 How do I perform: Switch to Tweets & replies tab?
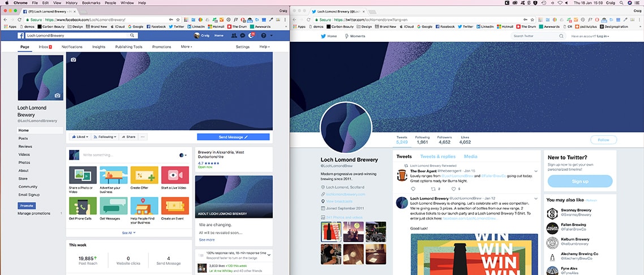438,156
